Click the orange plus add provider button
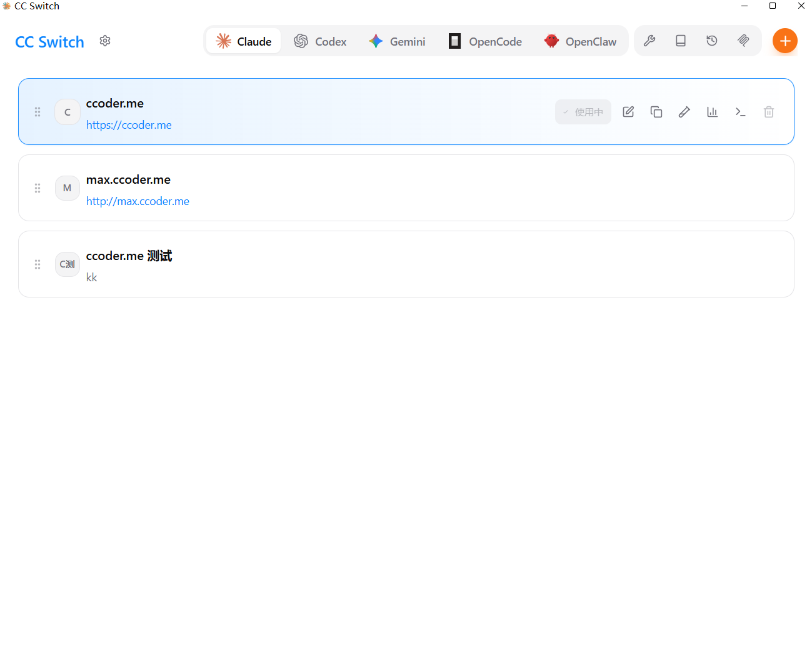Screen dimensions: 812x655 pos(784,41)
